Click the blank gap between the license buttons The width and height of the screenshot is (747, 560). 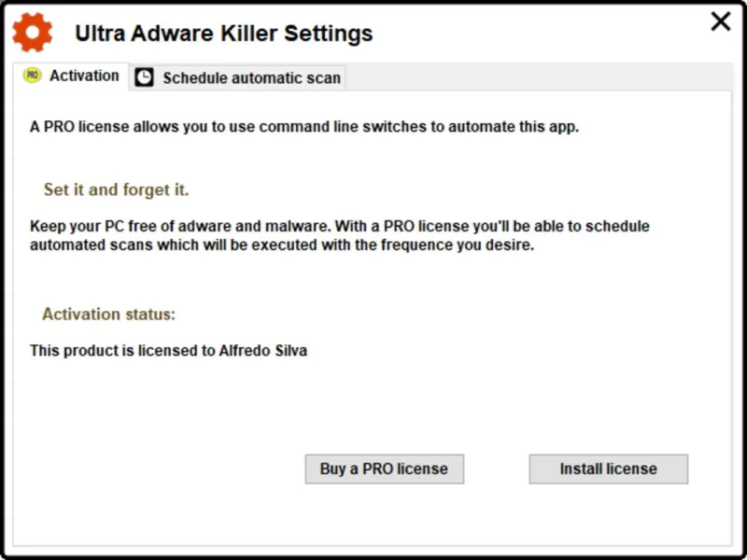pyautogui.click(x=496, y=469)
